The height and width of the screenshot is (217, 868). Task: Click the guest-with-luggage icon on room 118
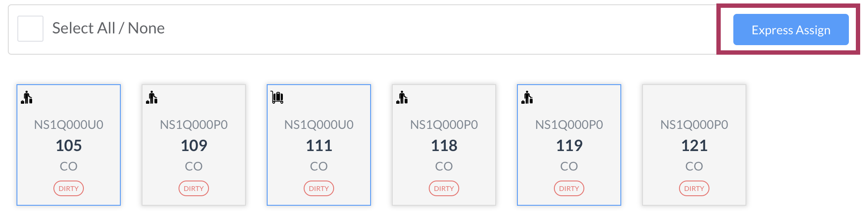pos(402,97)
